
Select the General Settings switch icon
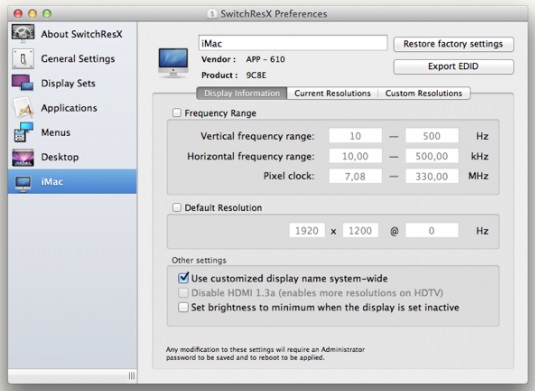(x=23, y=58)
